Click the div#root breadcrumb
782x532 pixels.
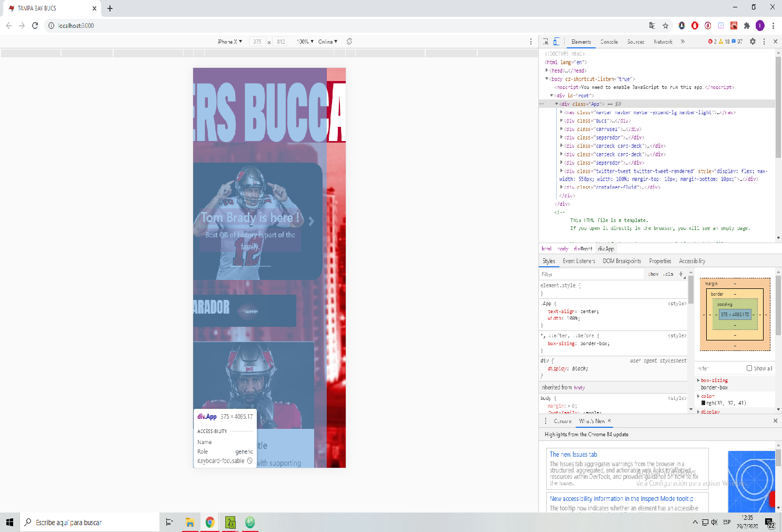(583, 249)
